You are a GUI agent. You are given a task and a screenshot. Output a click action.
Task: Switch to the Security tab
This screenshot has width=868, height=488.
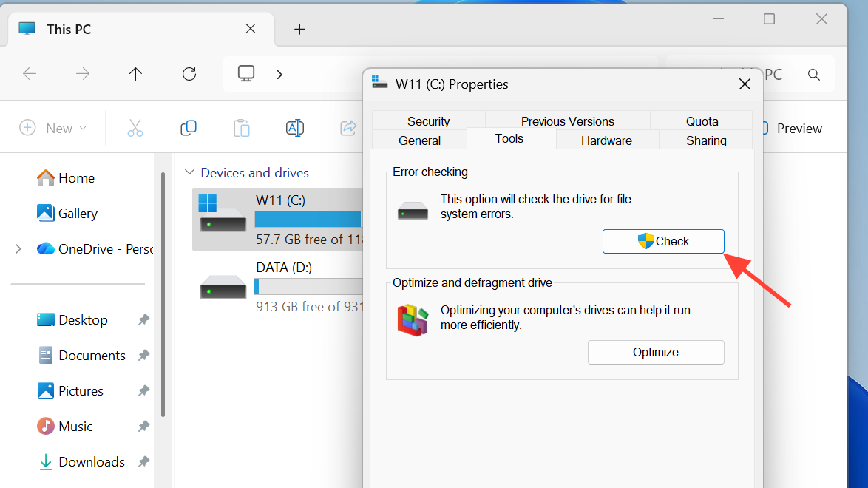coord(429,121)
